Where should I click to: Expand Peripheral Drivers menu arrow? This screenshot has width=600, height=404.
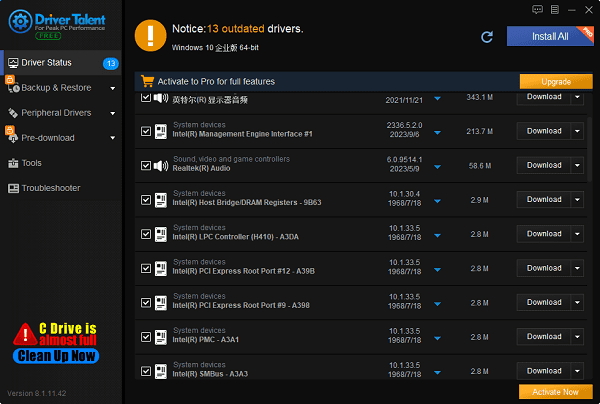[112, 113]
